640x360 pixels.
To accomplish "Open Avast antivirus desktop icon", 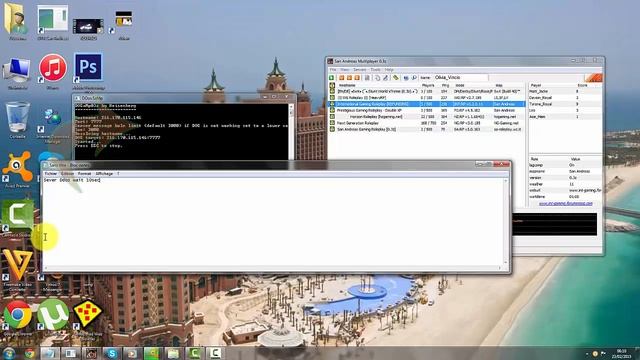I will (18, 167).
